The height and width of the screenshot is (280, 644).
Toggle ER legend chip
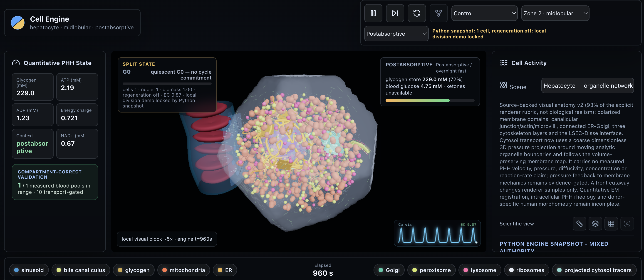[225, 270]
